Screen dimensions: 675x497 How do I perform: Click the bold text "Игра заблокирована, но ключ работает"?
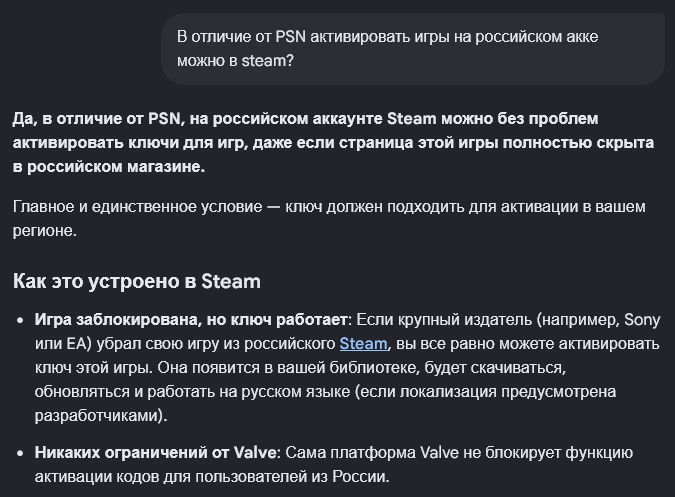(191, 320)
